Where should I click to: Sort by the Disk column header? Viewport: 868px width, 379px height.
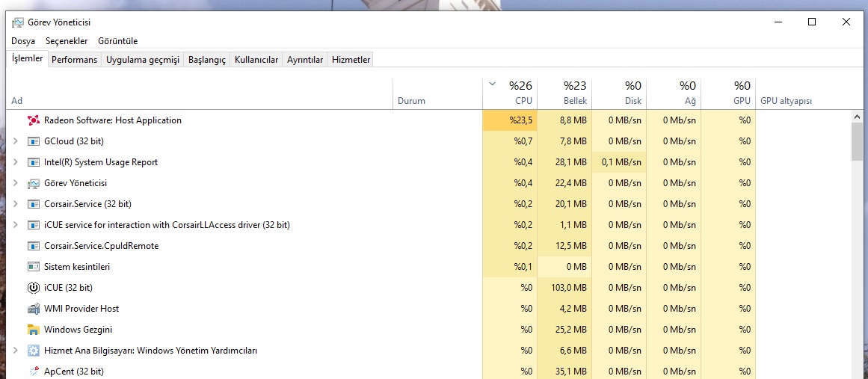pyautogui.click(x=619, y=93)
